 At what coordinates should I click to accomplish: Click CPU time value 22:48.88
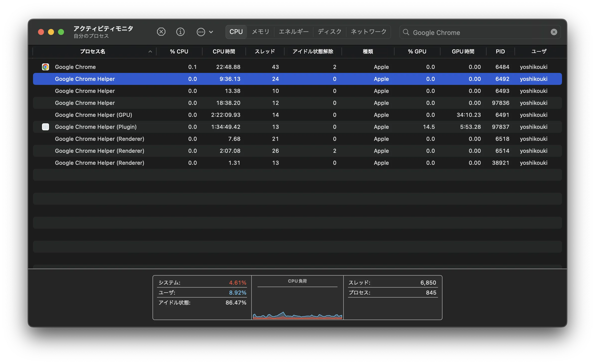pyautogui.click(x=228, y=67)
